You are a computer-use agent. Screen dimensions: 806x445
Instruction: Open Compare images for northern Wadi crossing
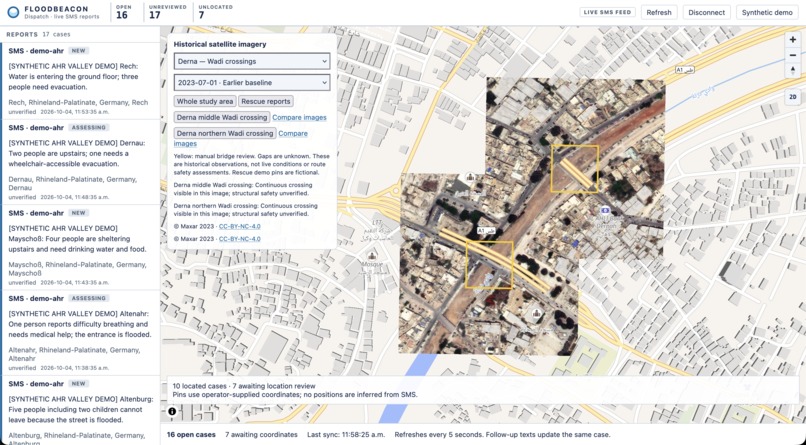(x=293, y=133)
